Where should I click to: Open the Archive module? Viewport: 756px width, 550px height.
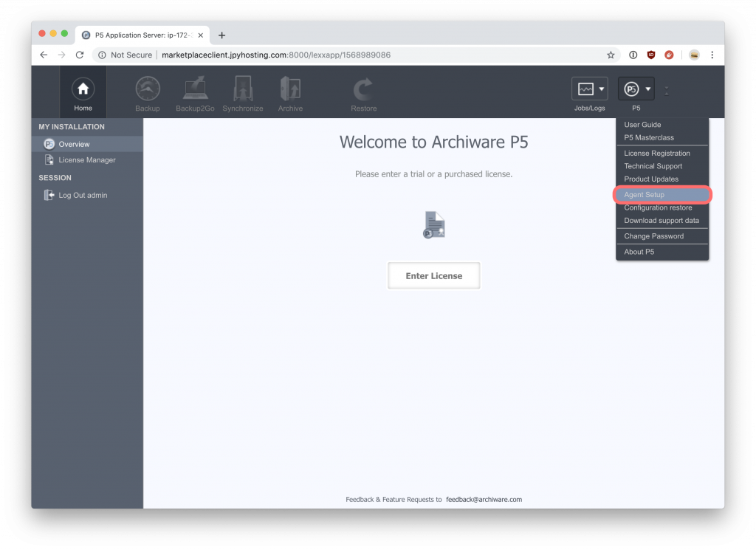click(x=290, y=94)
